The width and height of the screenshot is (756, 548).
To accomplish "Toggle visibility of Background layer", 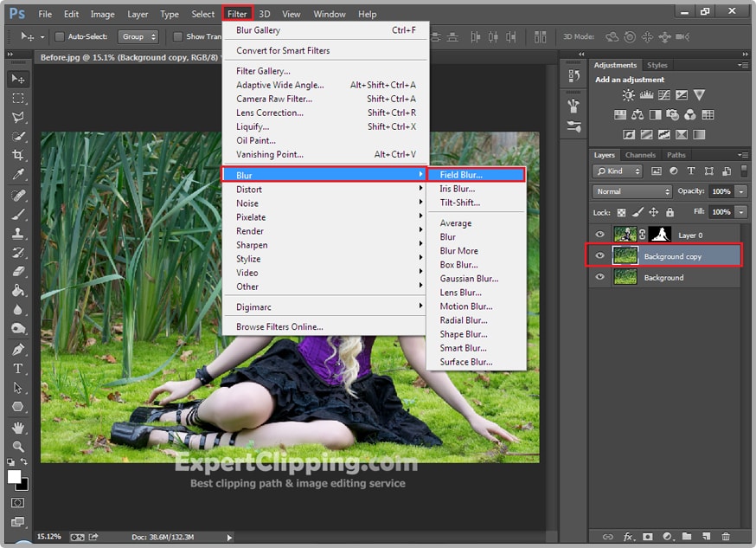I will click(x=599, y=278).
